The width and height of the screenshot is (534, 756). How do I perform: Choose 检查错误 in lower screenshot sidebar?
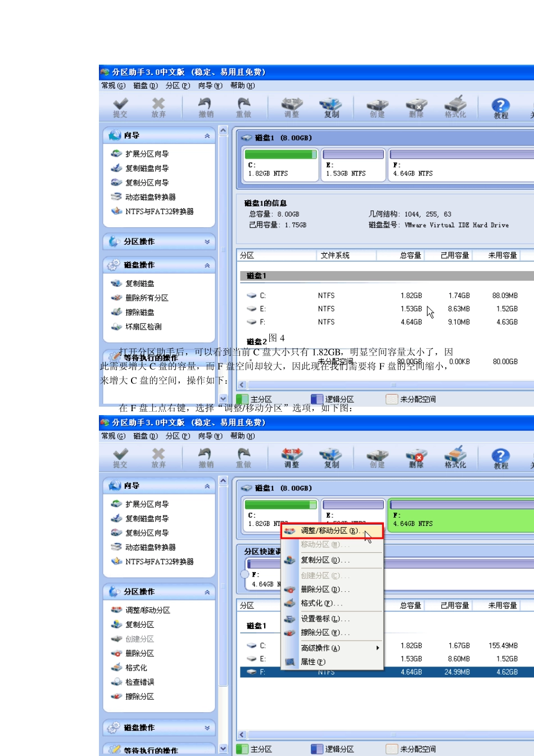coord(133,682)
